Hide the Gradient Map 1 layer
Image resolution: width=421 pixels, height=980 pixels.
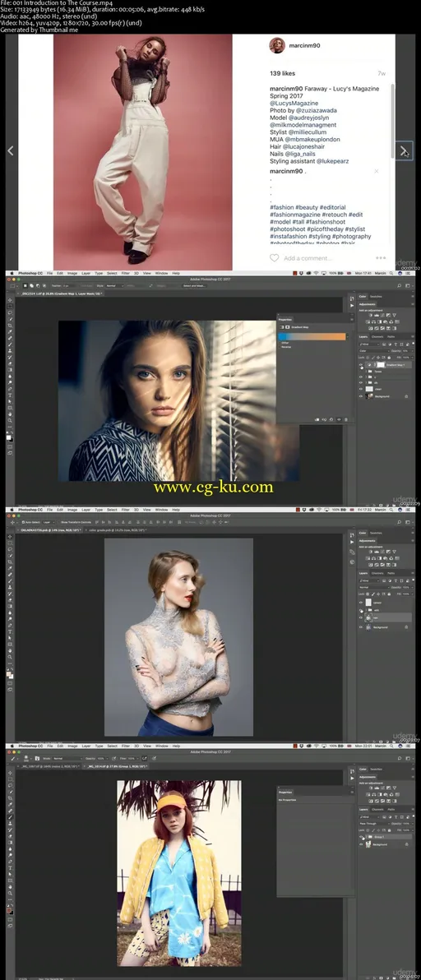[x=361, y=365]
